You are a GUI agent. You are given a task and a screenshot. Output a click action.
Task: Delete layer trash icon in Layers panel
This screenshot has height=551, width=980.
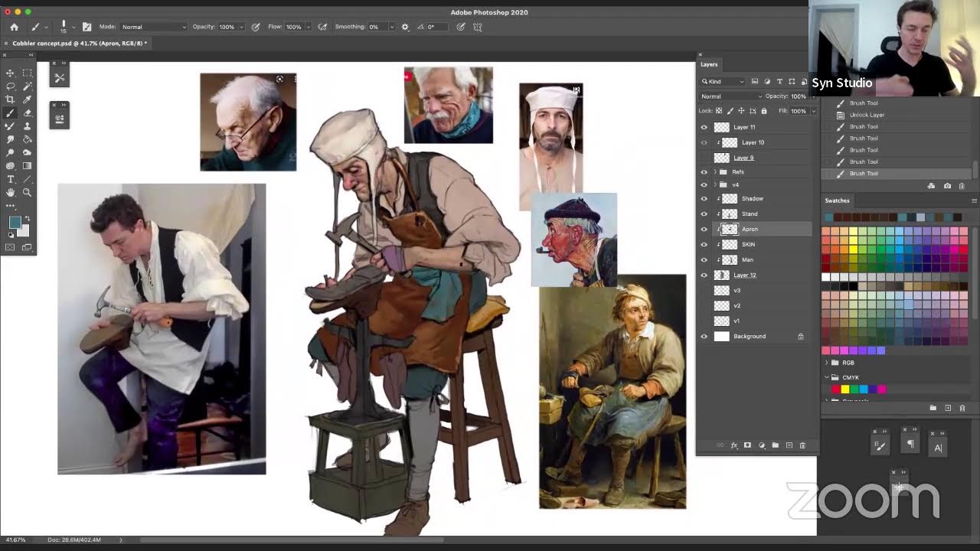[x=802, y=445]
